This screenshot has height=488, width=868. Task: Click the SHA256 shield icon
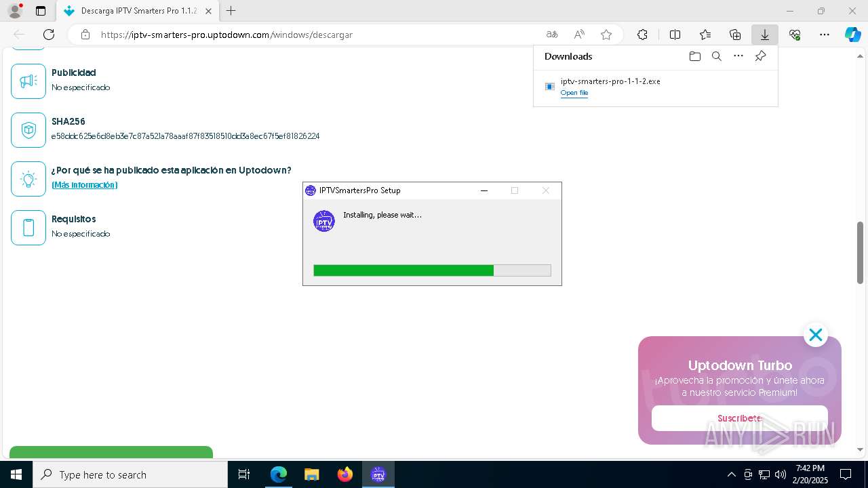pos(28,130)
